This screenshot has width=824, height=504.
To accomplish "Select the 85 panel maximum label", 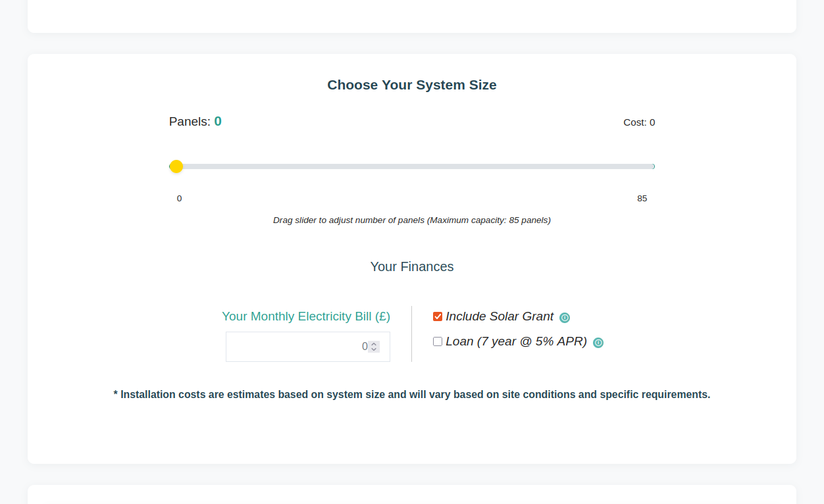I will point(642,198).
